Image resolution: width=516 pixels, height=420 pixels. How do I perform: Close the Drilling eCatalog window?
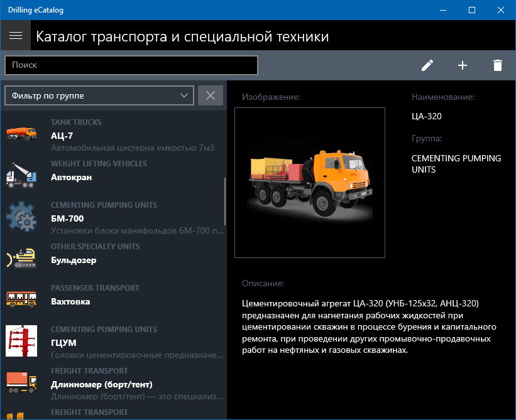(501, 10)
